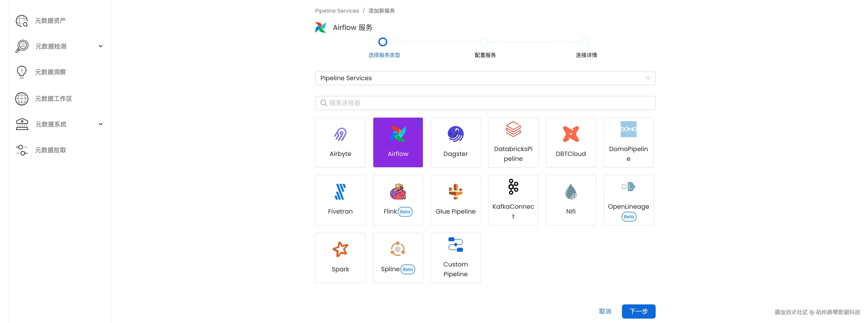Choose the Dagster connector tile
This screenshot has height=323, width=868.
[456, 142]
